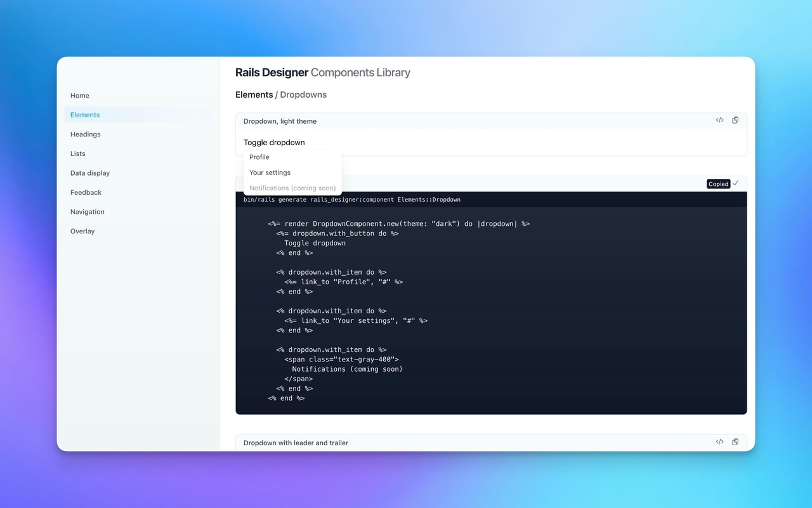
Task: Navigate to Dropdowns via the breadcrumb
Action: pyautogui.click(x=303, y=94)
